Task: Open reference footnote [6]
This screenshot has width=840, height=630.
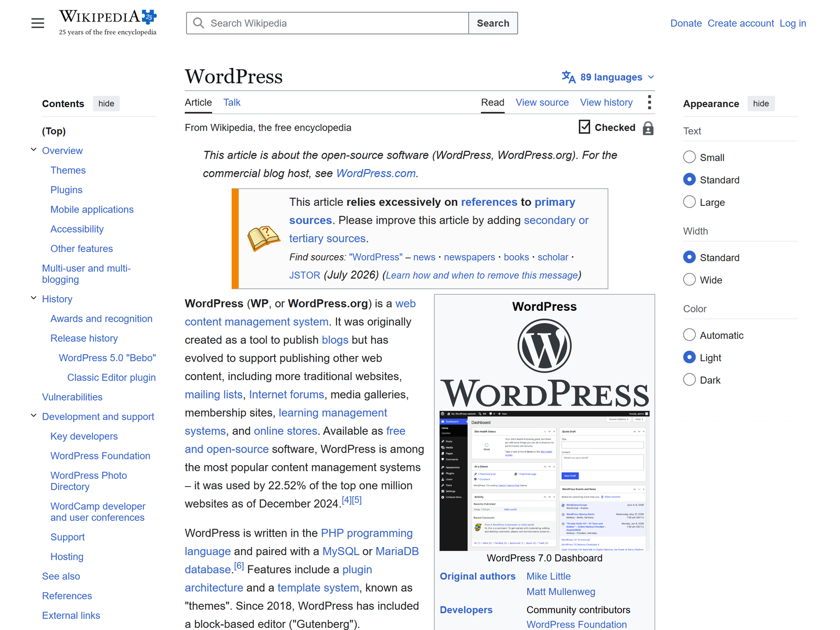Action: [x=239, y=565]
